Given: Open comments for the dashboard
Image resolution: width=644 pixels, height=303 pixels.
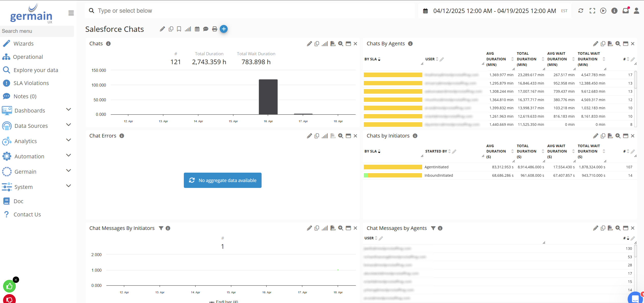Looking at the screenshot, I should tap(205, 29).
